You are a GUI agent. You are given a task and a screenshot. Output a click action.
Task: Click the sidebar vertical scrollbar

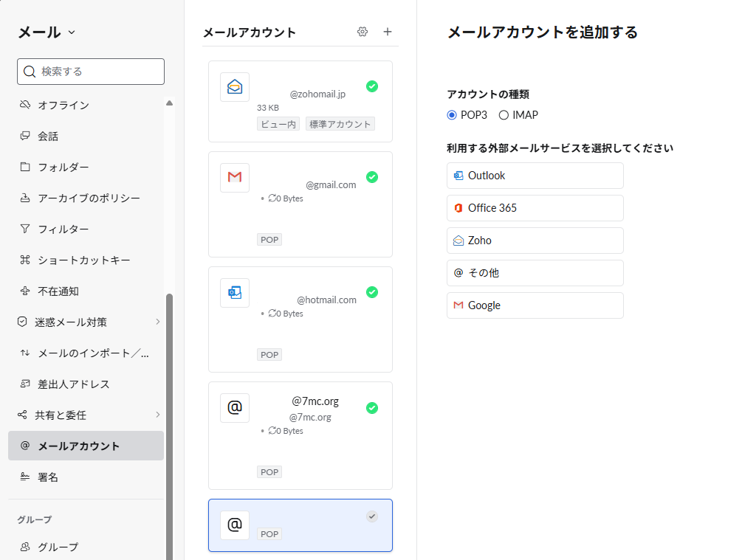click(169, 406)
